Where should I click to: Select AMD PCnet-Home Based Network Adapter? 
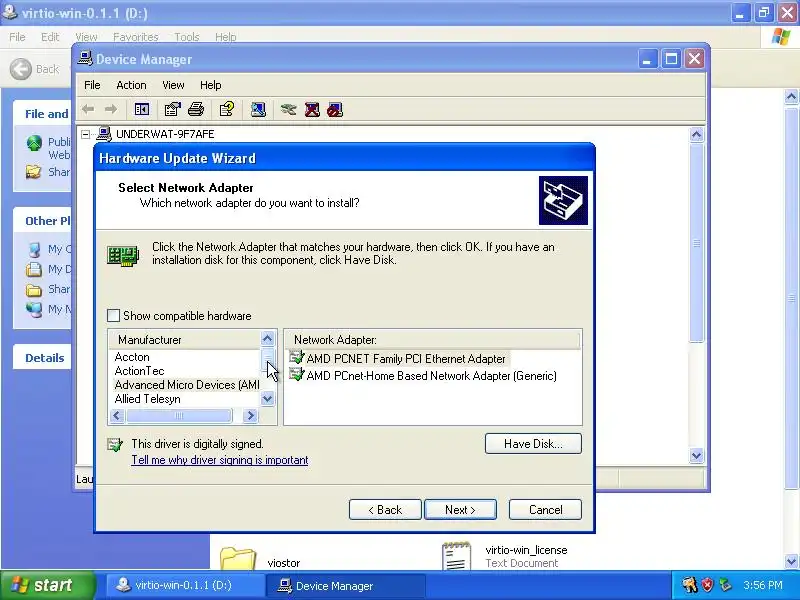[423, 376]
